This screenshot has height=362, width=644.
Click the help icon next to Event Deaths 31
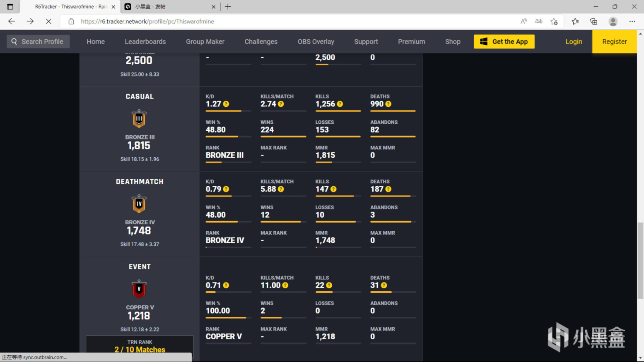point(384,285)
